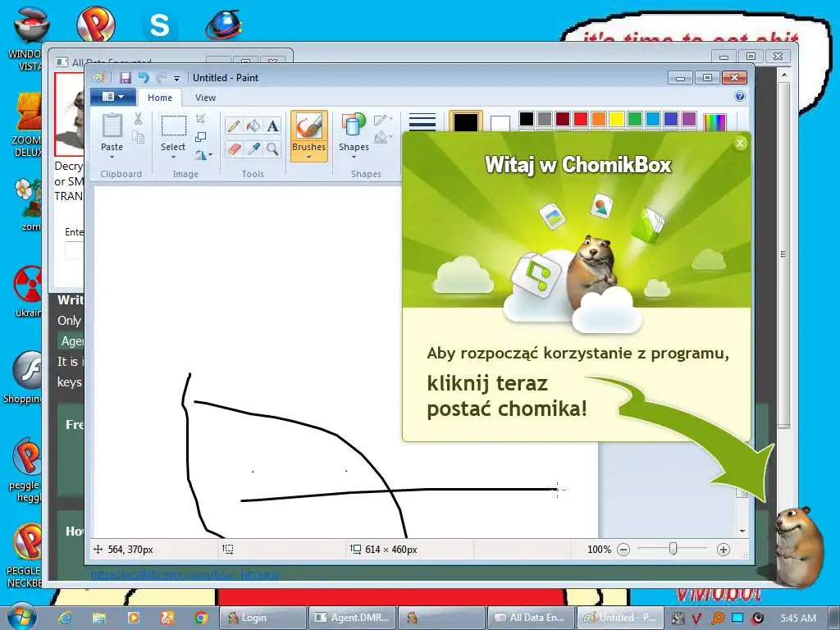Click the Paint vertical scrollbar down arrow
Screen dimensions: 840x630
click(x=742, y=531)
